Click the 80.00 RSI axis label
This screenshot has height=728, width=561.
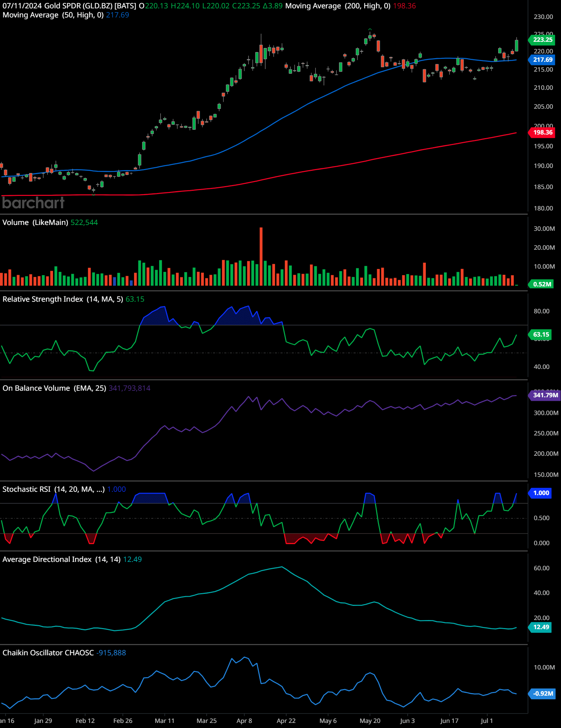(541, 311)
